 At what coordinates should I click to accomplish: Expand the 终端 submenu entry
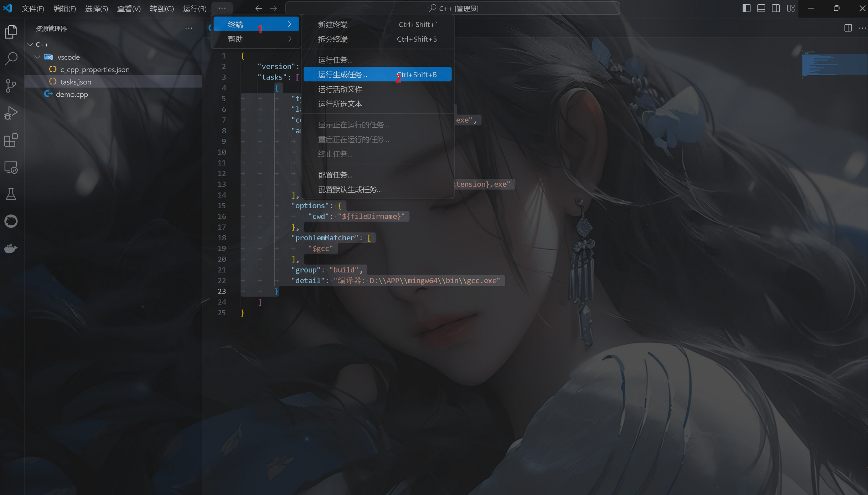(x=256, y=24)
